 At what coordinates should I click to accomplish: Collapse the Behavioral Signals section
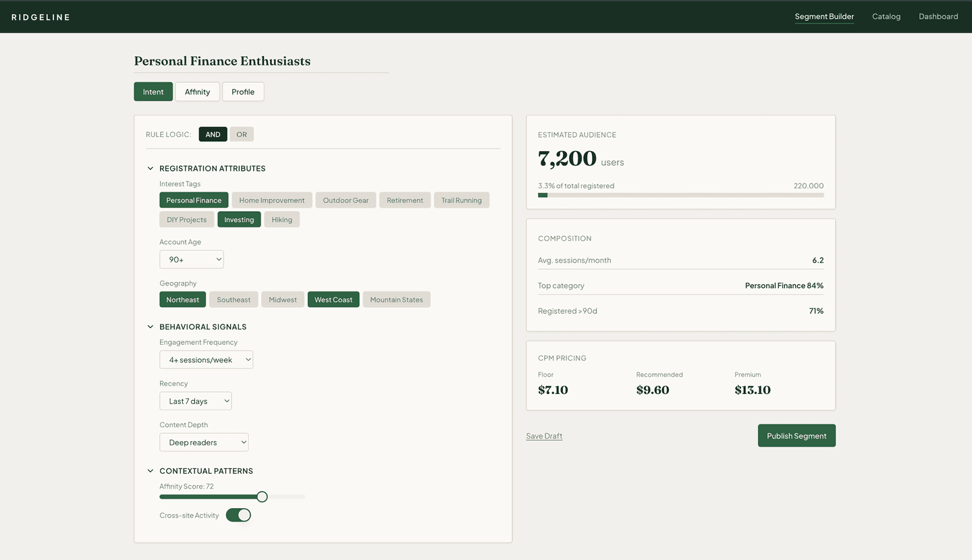[x=150, y=327]
